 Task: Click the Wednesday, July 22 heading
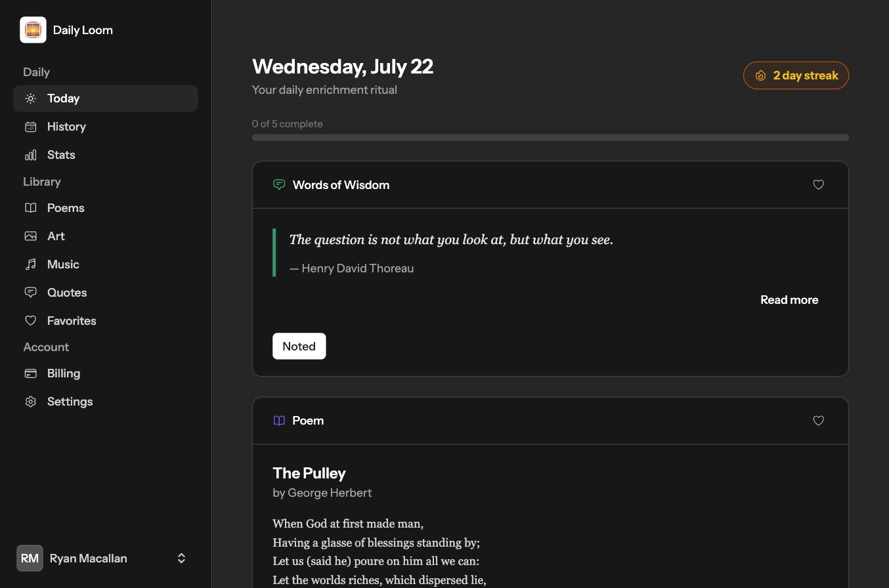[x=343, y=66]
